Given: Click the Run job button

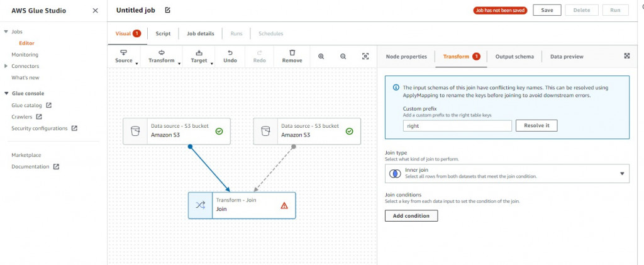Looking at the screenshot, I should [615, 10].
